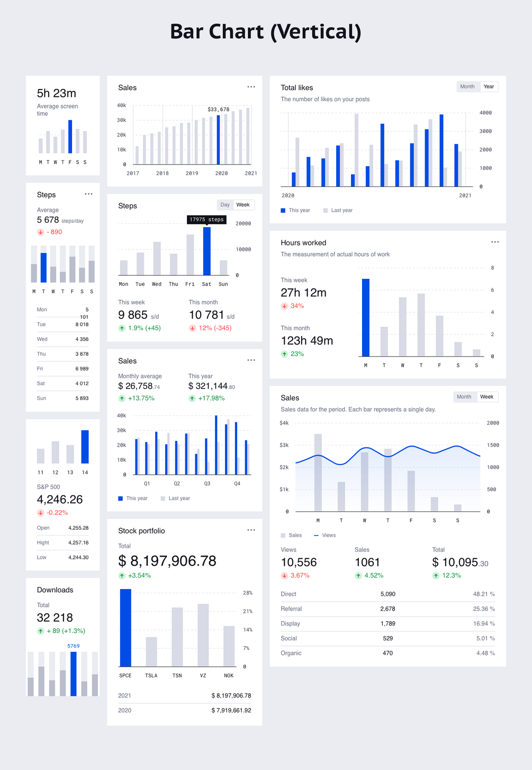Select the Social row showing 529
The height and width of the screenshot is (770, 532).
(x=388, y=639)
